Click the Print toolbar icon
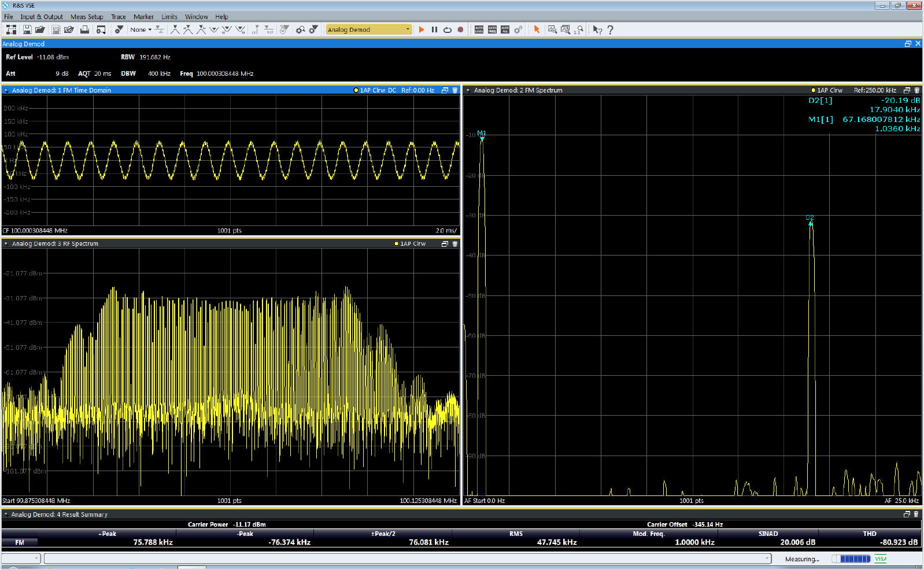 click(x=84, y=29)
